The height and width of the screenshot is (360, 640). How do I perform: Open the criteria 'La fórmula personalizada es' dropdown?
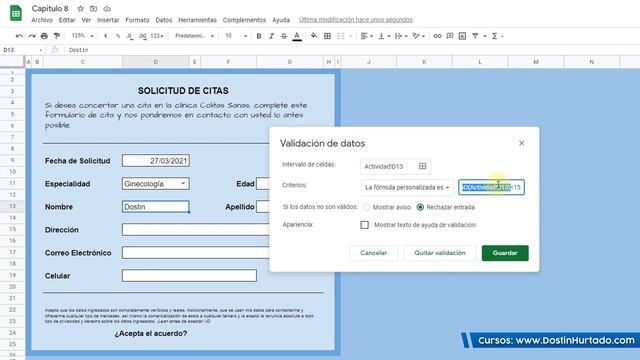click(x=407, y=187)
